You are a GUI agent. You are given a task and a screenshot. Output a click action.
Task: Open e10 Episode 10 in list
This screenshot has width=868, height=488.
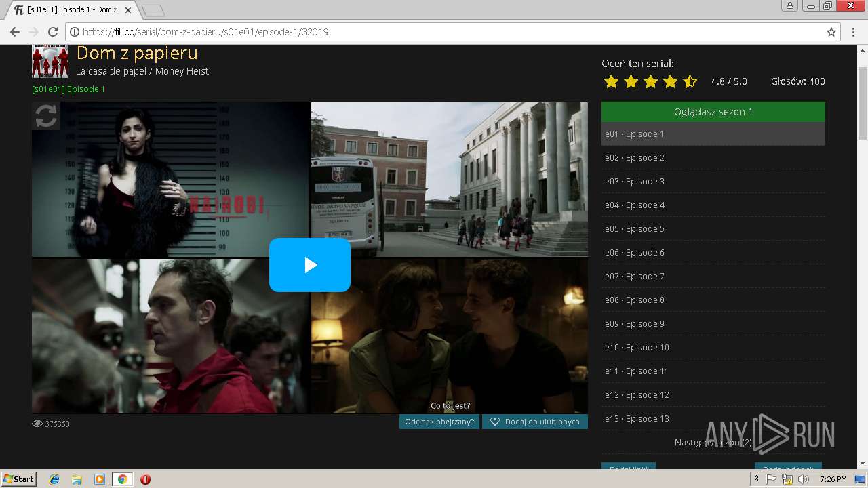713,347
